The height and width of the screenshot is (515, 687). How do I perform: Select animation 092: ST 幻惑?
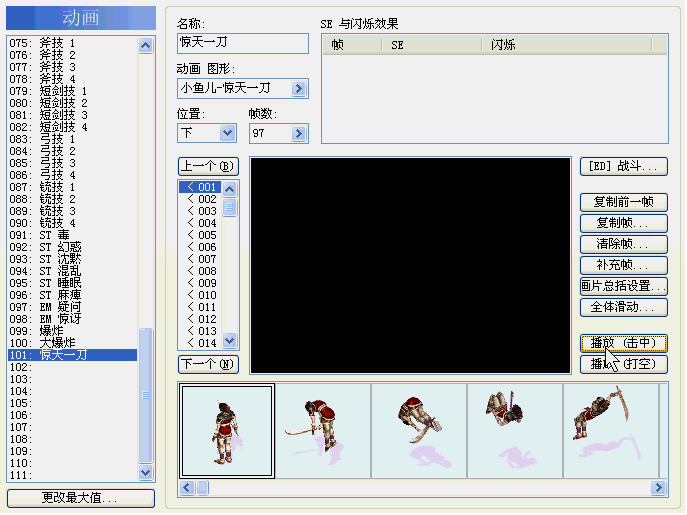[72, 247]
